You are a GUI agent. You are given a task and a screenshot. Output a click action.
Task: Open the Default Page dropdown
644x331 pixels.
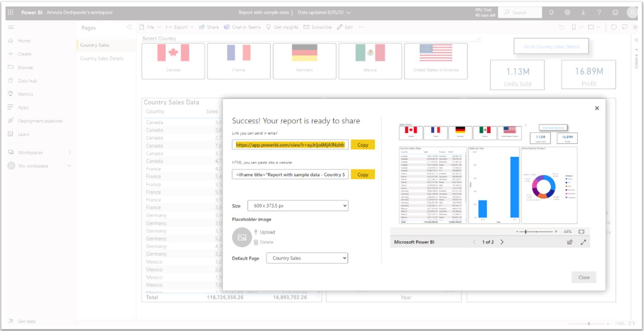click(x=307, y=258)
